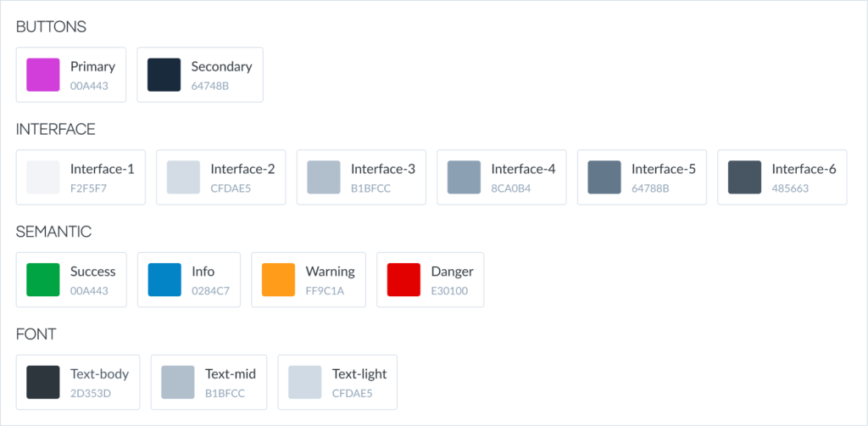Choose the red Danger color swatch
The image size is (868, 426).
tap(403, 280)
